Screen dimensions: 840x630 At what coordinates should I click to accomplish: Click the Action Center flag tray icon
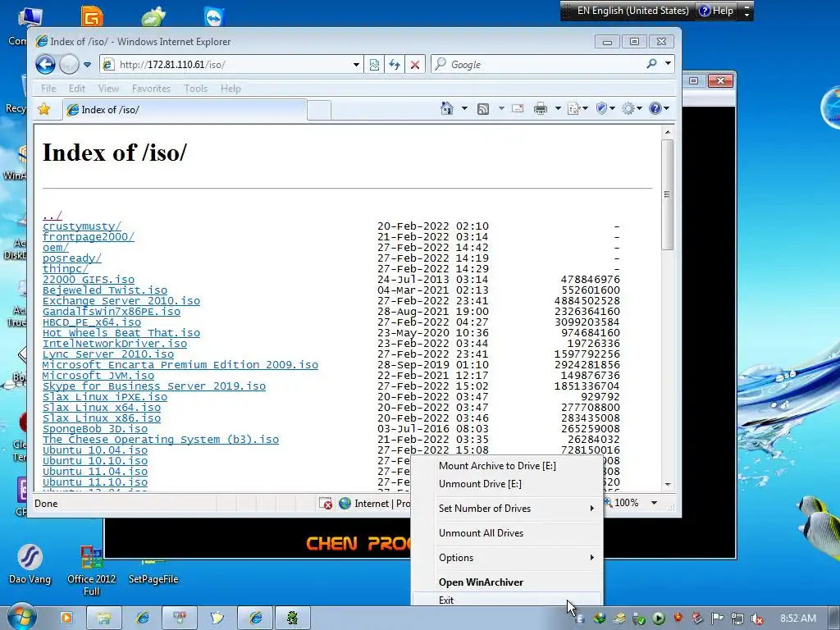[717, 619]
